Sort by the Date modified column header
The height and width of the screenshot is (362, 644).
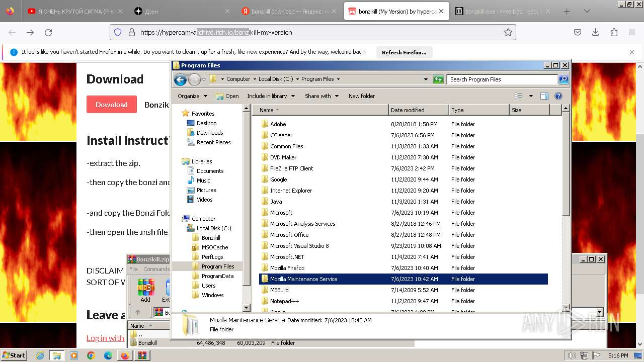419,110
